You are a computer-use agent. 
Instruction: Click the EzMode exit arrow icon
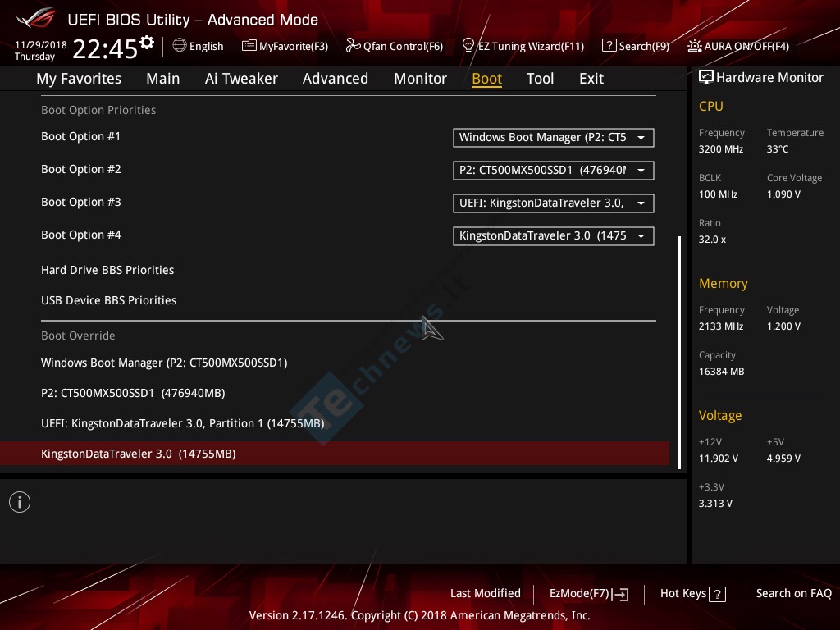pos(620,594)
